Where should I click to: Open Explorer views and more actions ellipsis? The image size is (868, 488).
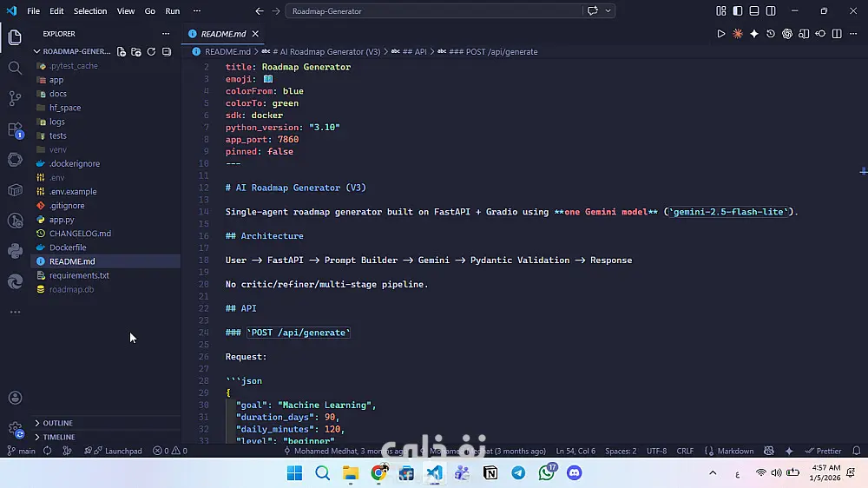point(166,34)
